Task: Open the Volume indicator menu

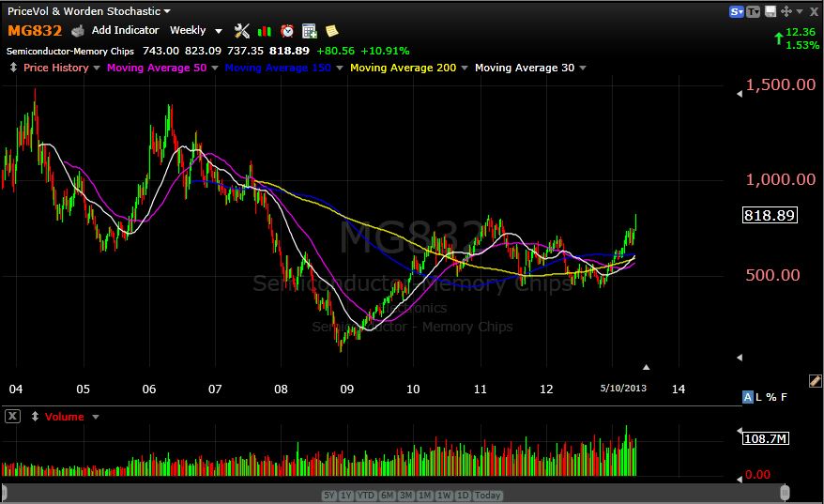Action: point(64,417)
